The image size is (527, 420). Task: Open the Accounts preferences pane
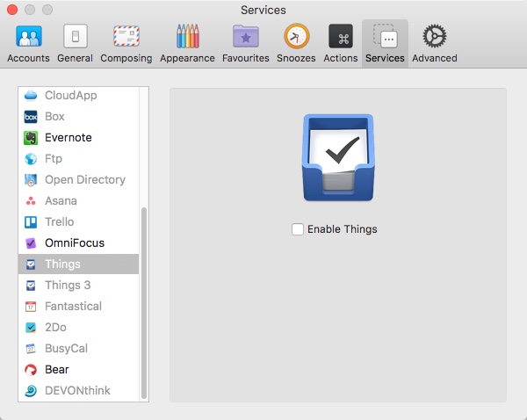pyautogui.click(x=29, y=44)
